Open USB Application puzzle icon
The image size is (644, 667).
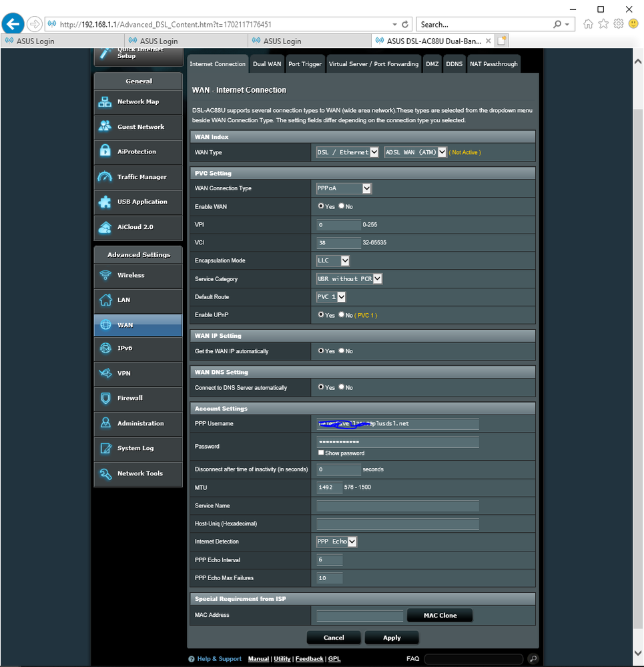click(x=105, y=202)
